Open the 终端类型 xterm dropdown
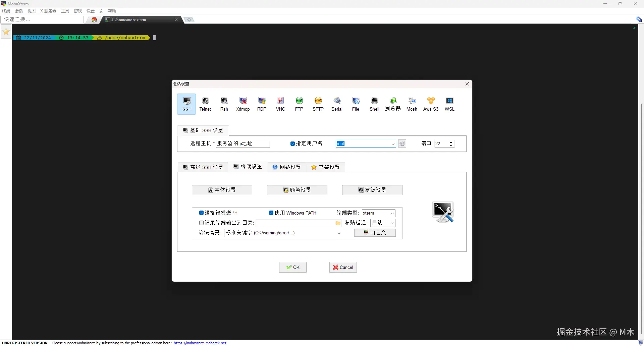Viewport: 644px width, 346px height. click(x=392, y=213)
